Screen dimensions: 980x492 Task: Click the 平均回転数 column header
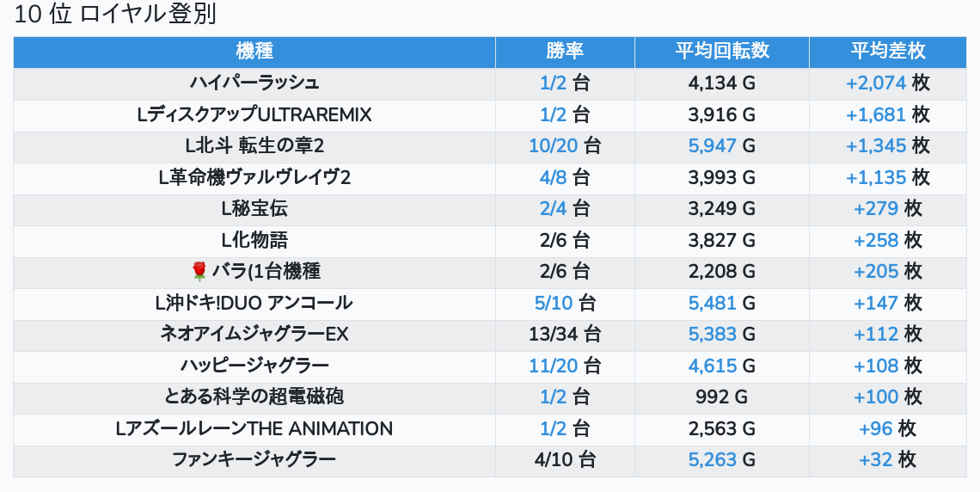(x=722, y=52)
